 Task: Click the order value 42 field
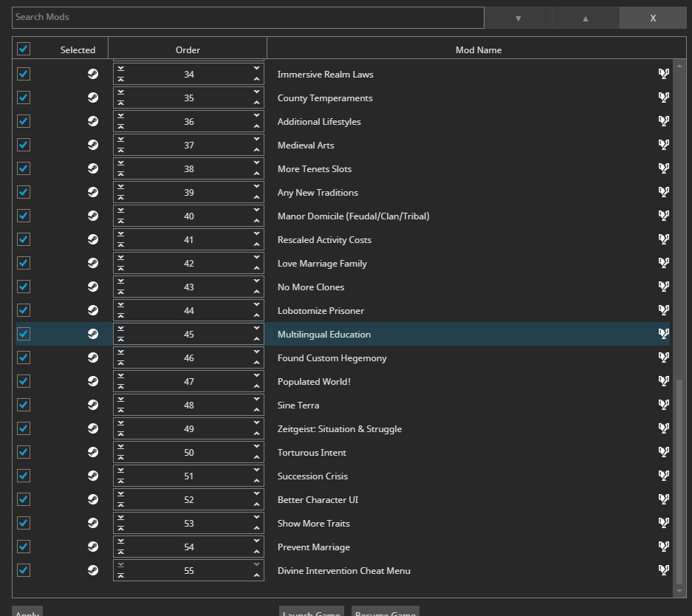[188, 263]
